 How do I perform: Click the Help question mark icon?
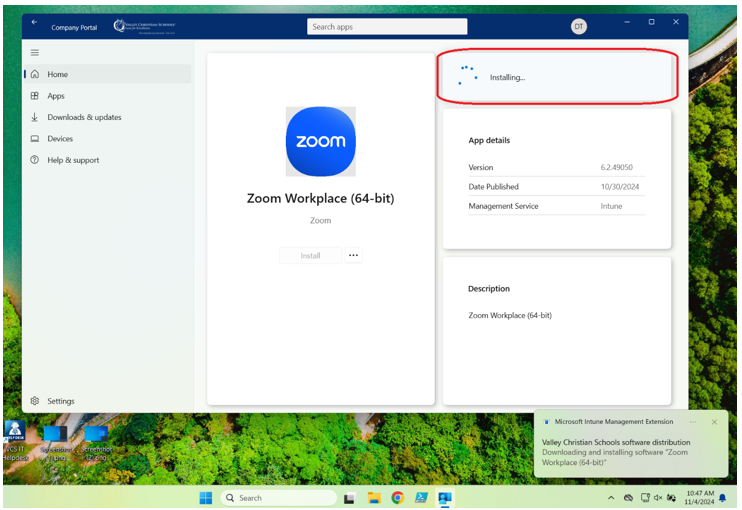pyautogui.click(x=35, y=160)
